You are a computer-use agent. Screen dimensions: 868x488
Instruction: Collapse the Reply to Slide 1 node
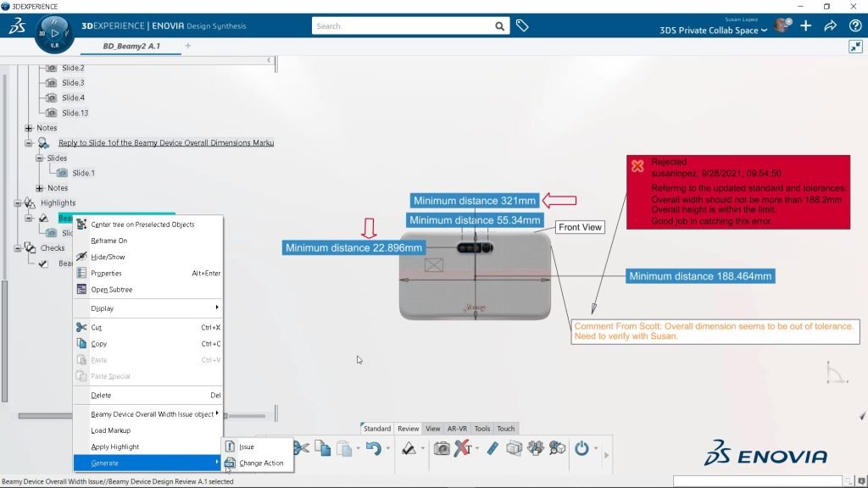point(29,142)
